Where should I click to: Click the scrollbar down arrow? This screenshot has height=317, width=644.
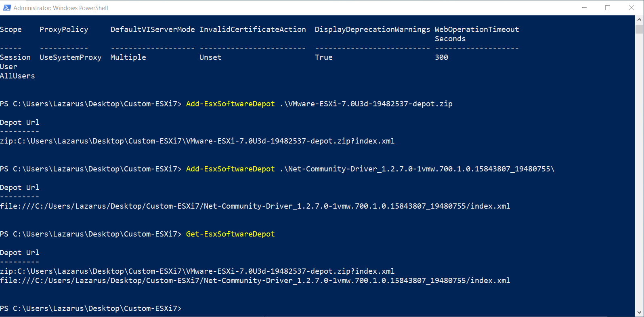[x=639, y=313]
